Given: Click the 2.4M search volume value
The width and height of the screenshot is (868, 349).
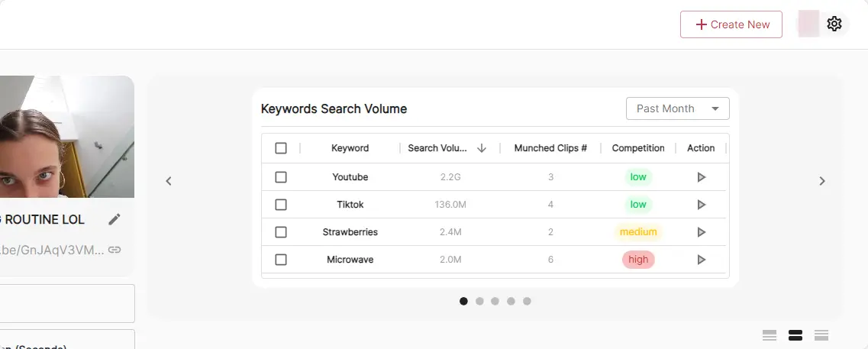Looking at the screenshot, I should [x=450, y=232].
